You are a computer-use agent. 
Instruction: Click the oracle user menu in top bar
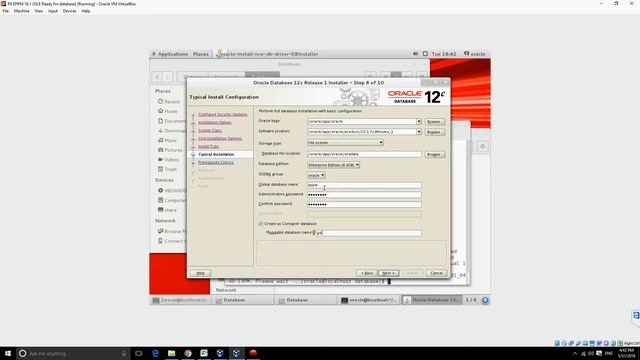475,54
